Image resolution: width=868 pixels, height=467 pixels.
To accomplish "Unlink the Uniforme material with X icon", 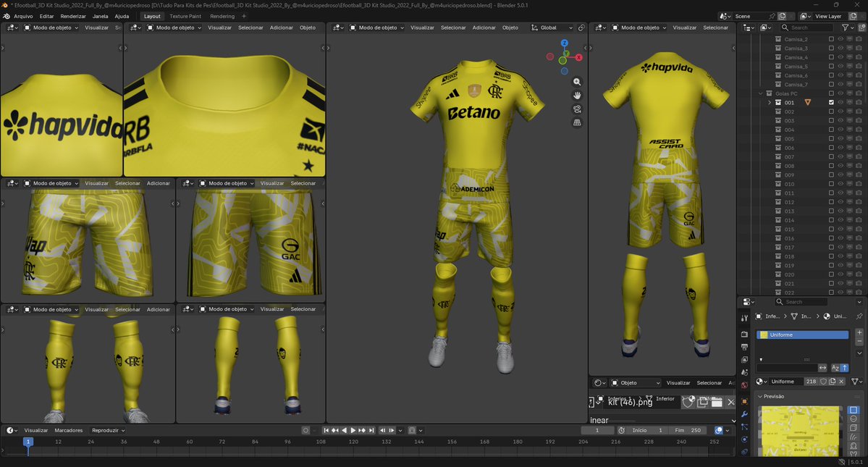I will point(841,382).
